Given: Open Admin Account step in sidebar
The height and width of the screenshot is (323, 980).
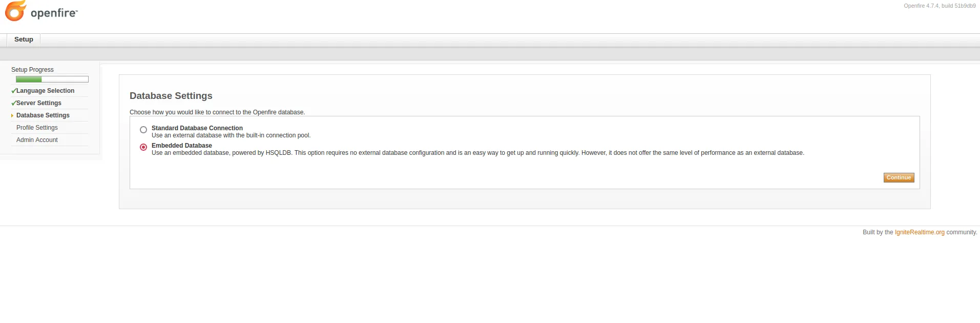Looking at the screenshot, I should 37,140.
